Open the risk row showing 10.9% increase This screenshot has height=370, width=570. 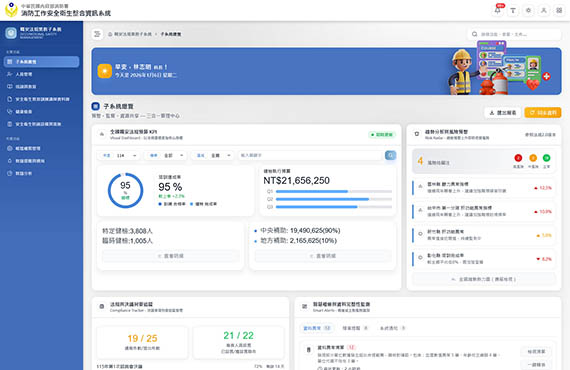[483, 211]
